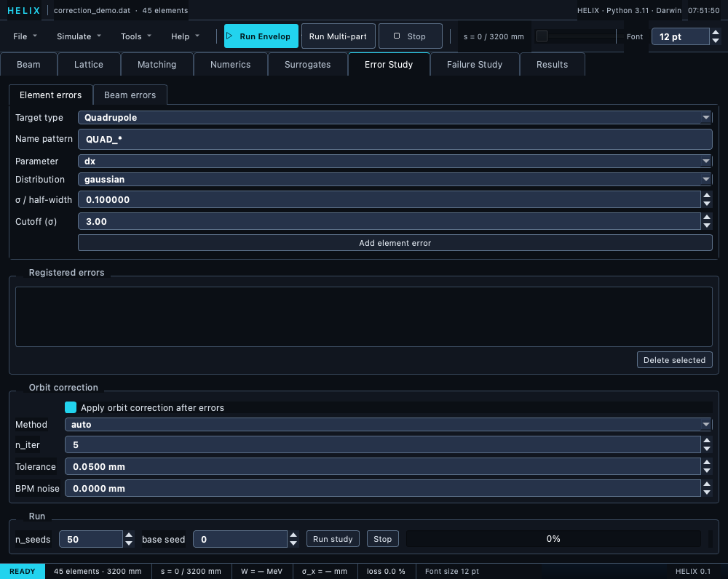728x579 pixels.
Task: Click Run Envelop button
Action: [x=261, y=36]
